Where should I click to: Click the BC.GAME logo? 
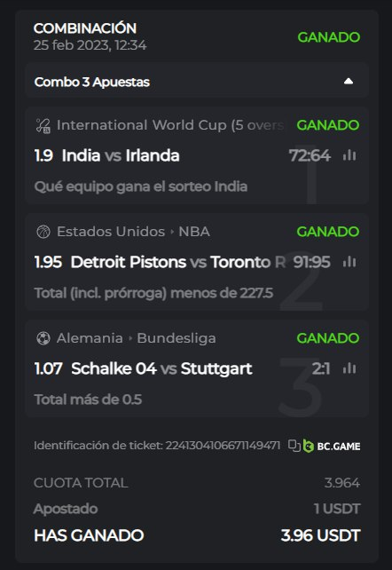(x=332, y=446)
